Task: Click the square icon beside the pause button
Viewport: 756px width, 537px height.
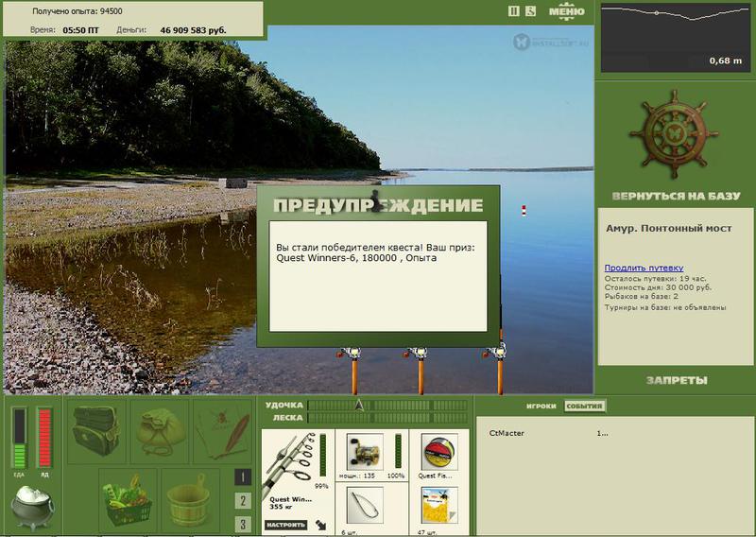Action: [x=530, y=10]
